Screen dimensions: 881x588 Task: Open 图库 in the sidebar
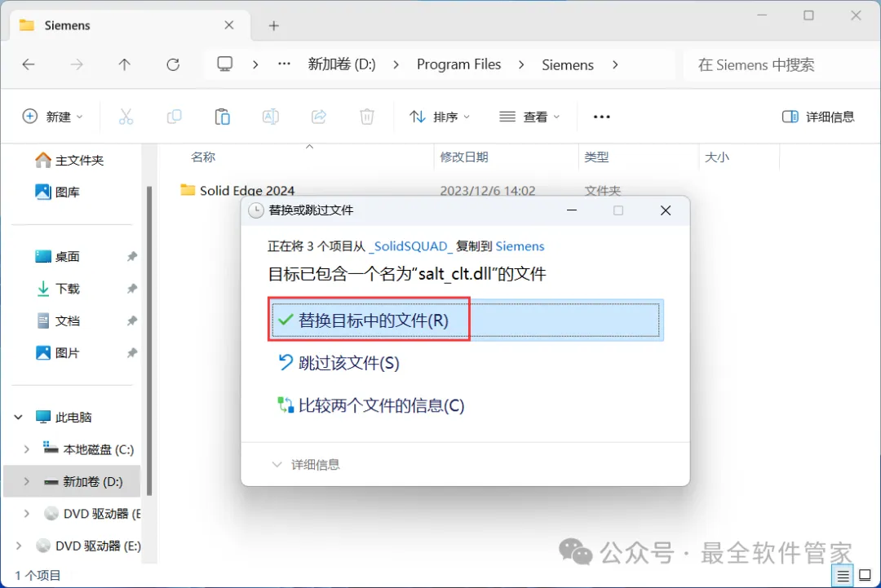(x=58, y=192)
